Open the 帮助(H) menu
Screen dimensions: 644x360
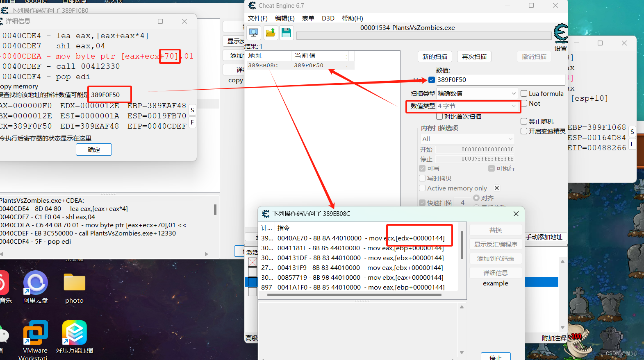coord(353,18)
